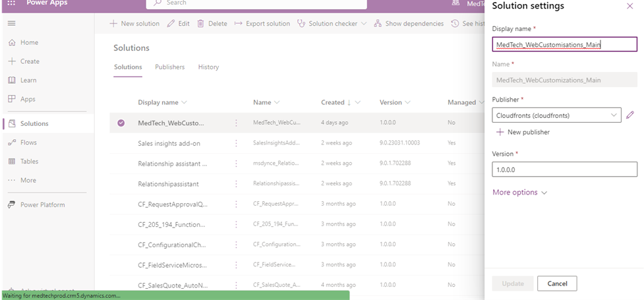Open more actions for Sales insights add-on
Image resolution: width=644 pixels, height=300 pixels.
pos(236,143)
